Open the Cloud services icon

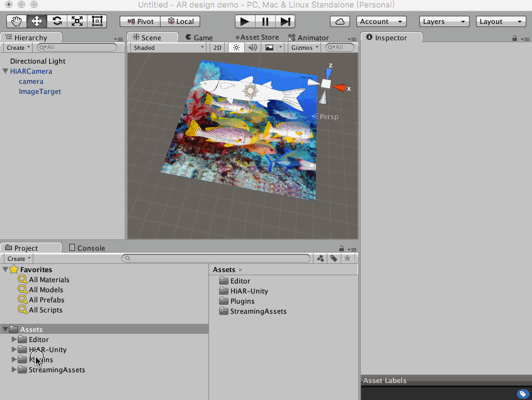(x=340, y=21)
